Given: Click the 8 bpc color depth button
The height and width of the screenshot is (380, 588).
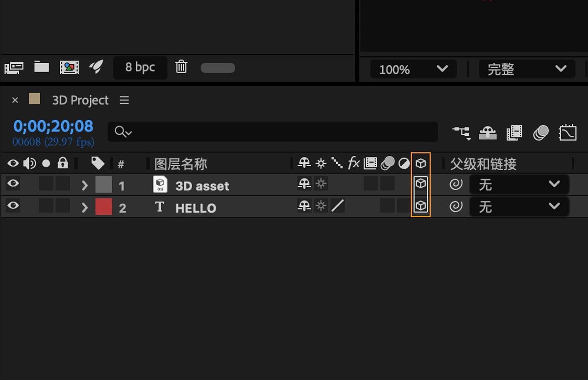Looking at the screenshot, I should [140, 67].
